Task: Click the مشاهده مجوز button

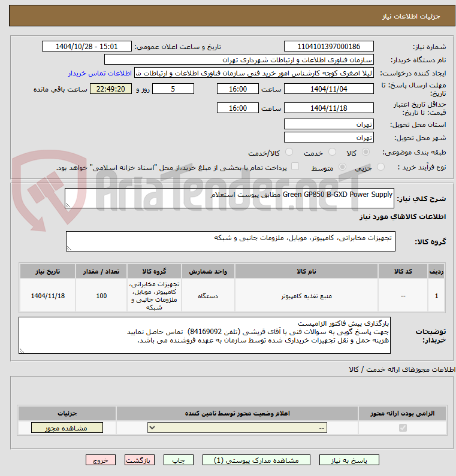Action: (x=67, y=428)
